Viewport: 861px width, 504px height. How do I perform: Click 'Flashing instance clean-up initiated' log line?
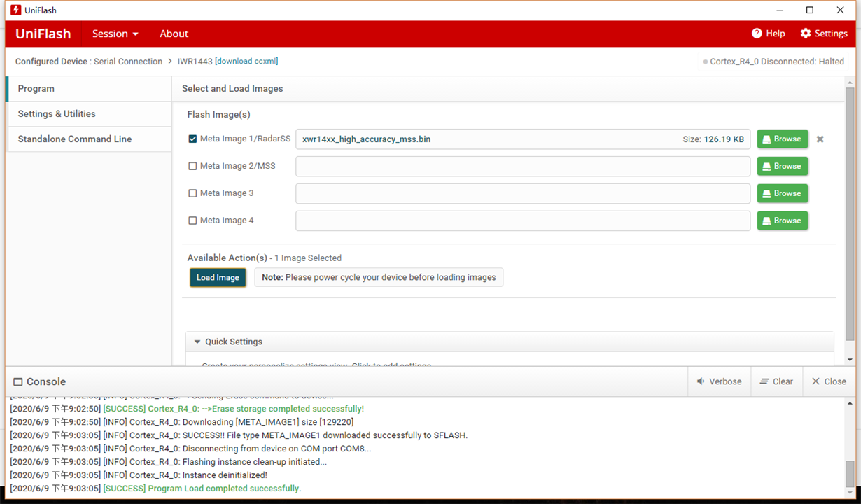(169, 462)
